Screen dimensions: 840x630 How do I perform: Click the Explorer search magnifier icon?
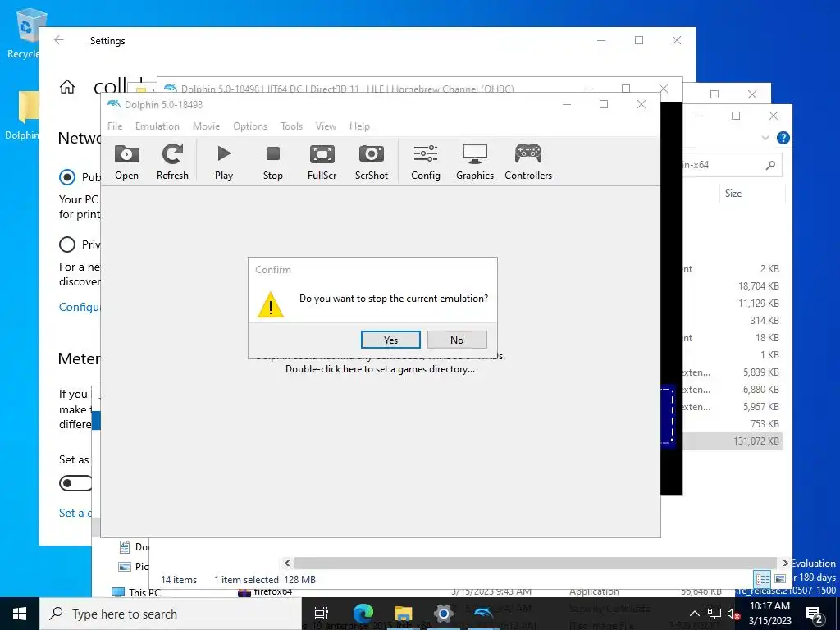(770, 165)
